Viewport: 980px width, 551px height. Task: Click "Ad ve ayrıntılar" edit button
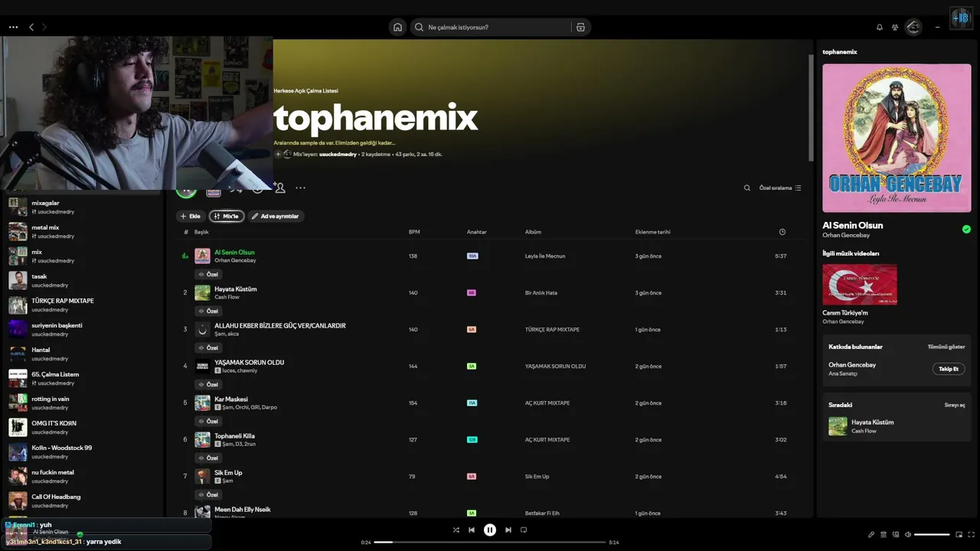276,216
